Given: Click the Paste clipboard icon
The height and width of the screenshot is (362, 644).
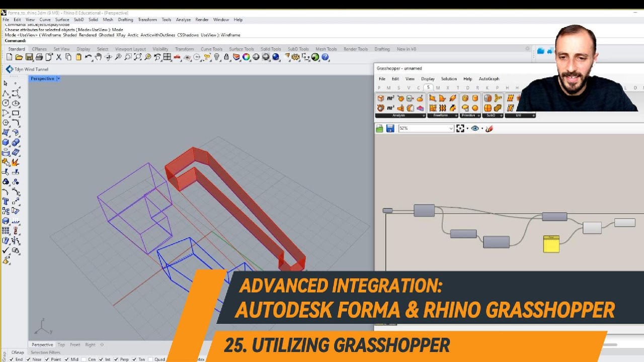Looking at the screenshot, I should point(78,57).
